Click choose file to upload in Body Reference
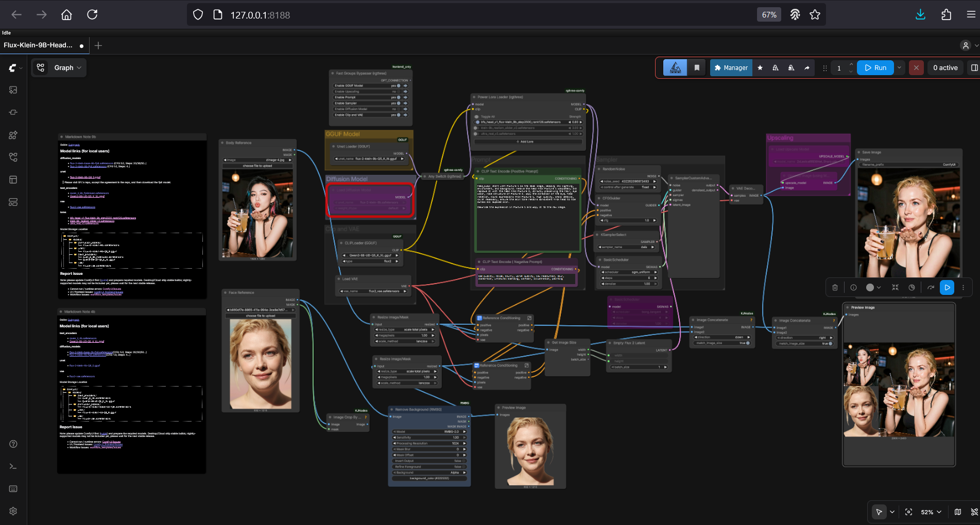The width and height of the screenshot is (980, 525). [257, 166]
